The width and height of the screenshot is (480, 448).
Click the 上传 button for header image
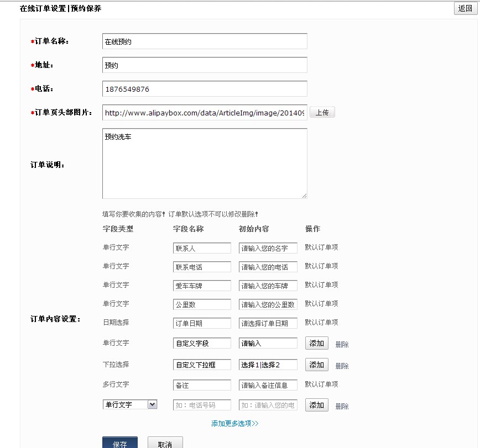(x=322, y=113)
